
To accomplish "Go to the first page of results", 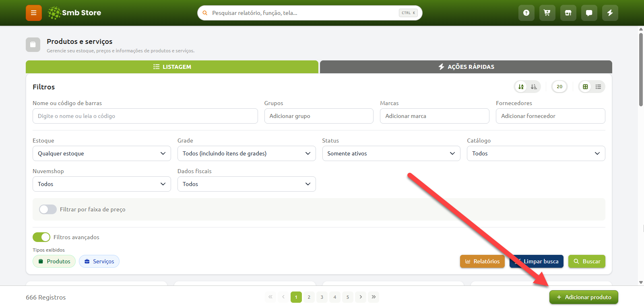I will 270,297.
